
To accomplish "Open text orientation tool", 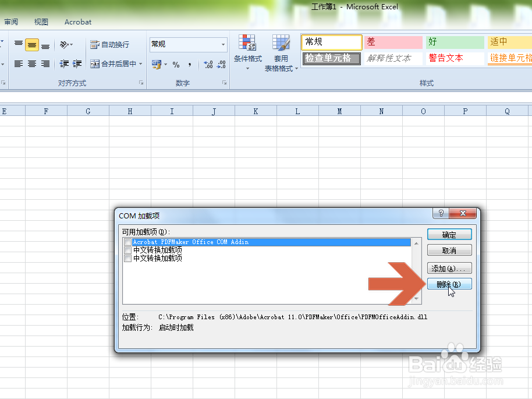I will (66, 44).
